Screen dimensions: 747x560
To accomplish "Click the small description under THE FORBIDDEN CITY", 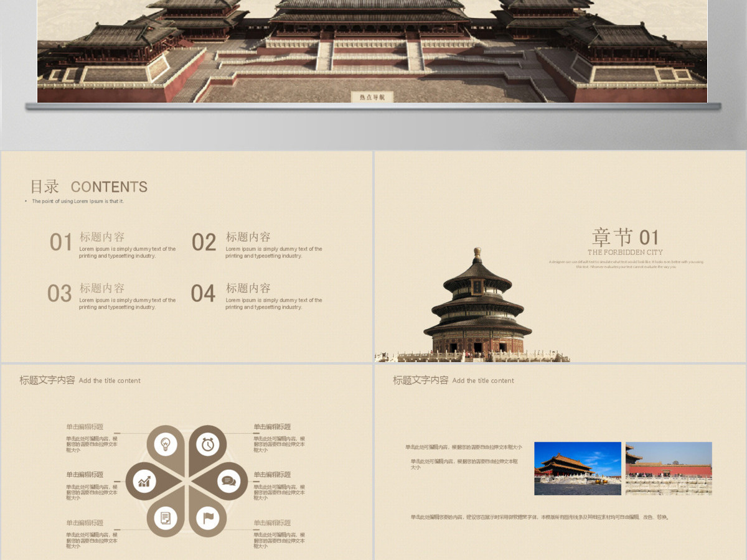I will pos(626,264).
